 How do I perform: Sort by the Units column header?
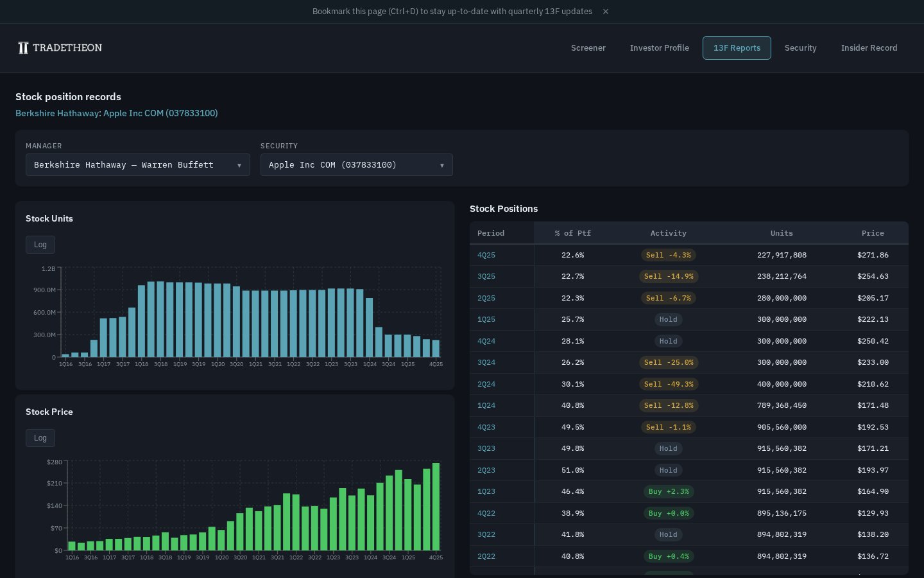tap(782, 233)
